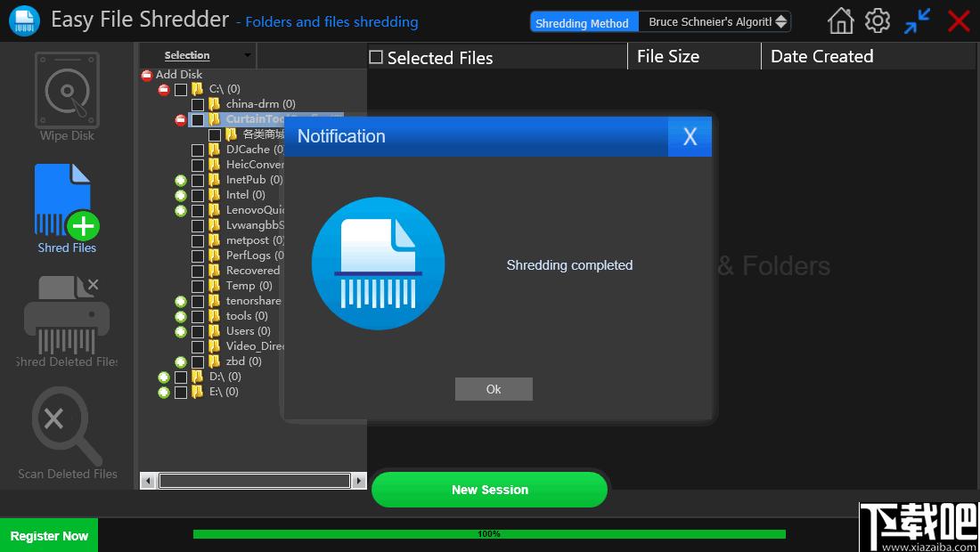980x552 pixels.
Task: Expand the zbd folder node
Action: click(x=181, y=361)
